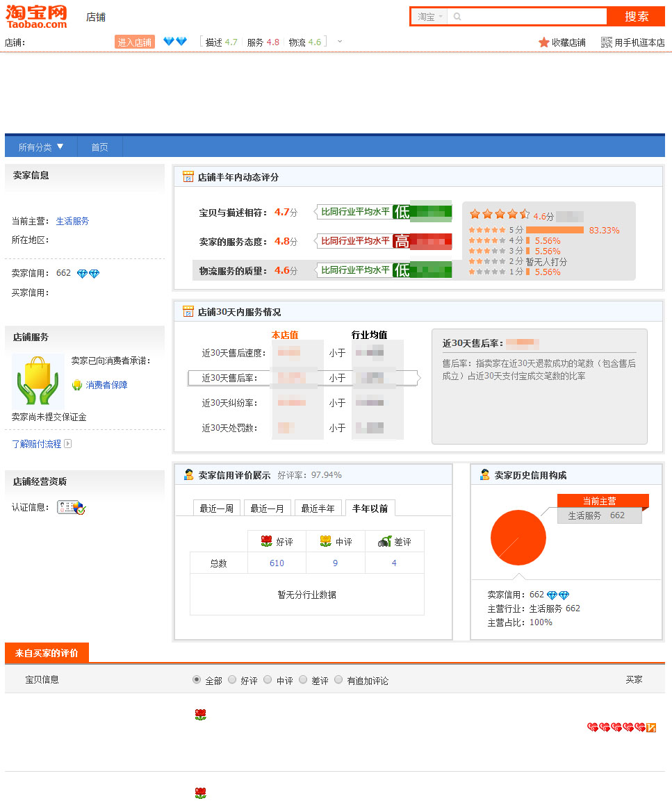The height and width of the screenshot is (803, 672).
Task: Switch to the 最近一月 tab
Action: coord(268,508)
